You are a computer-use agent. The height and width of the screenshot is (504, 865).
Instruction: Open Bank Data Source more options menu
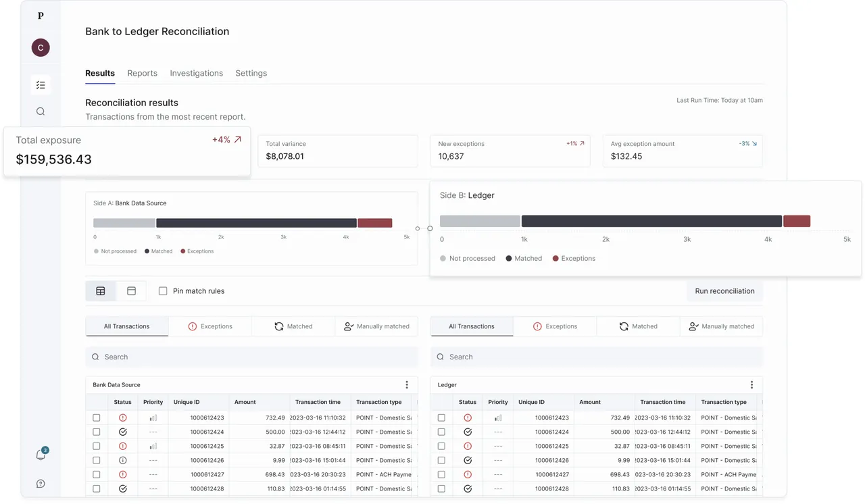pos(407,385)
